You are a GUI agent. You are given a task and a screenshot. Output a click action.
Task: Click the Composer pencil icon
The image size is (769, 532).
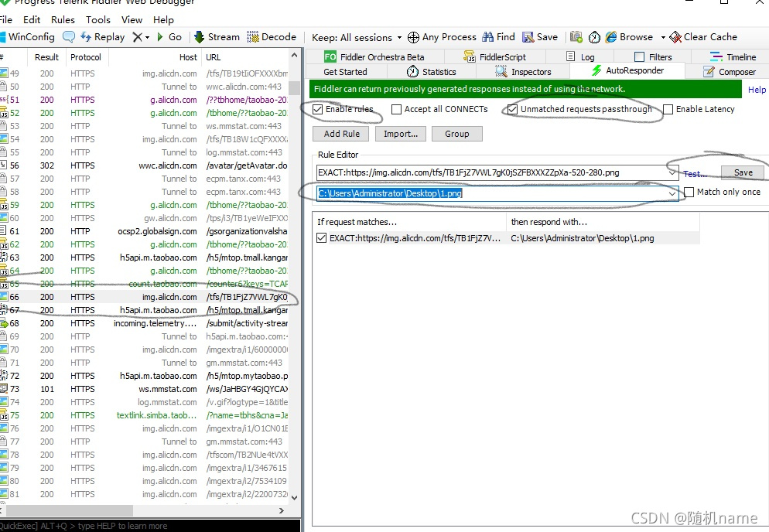coord(709,72)
